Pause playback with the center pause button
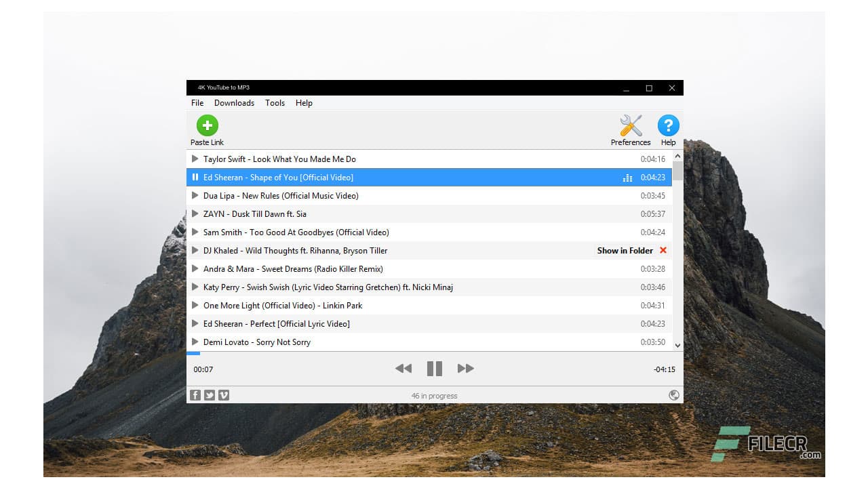Viewport: 868px width, 488px height. [x=434, y=368]
